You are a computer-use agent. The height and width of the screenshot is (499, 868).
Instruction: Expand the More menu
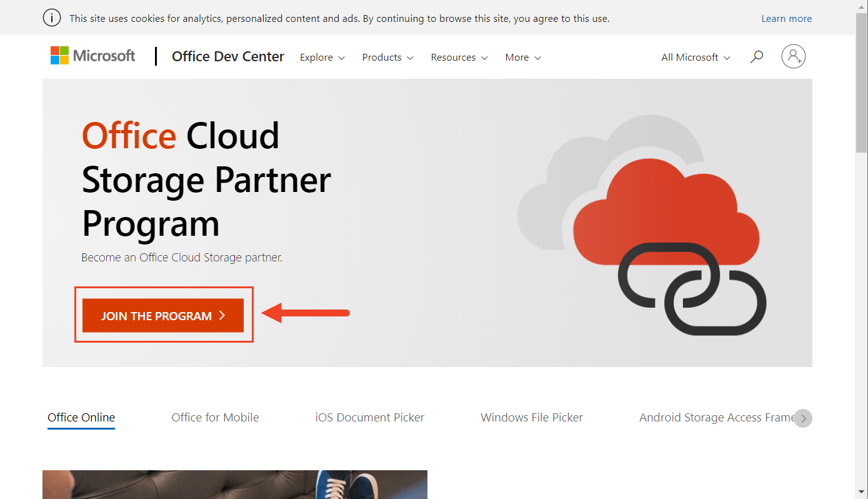coord(522,57)
